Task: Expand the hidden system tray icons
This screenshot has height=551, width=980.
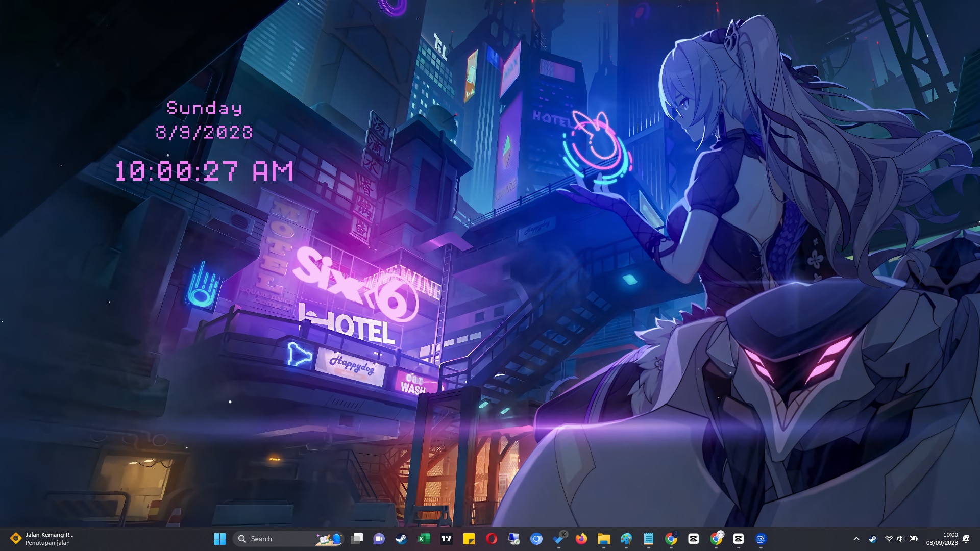Action: (x=856, y=539)
